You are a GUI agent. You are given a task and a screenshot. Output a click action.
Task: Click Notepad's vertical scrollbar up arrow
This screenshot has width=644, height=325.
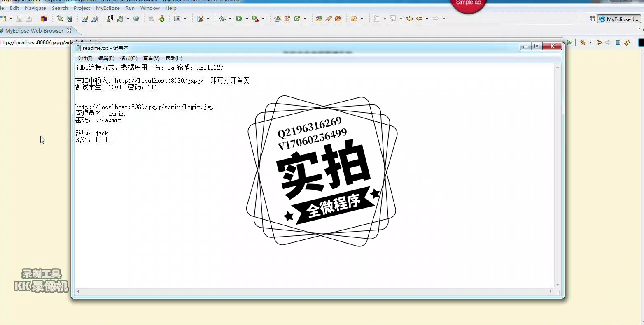[558, 67]
